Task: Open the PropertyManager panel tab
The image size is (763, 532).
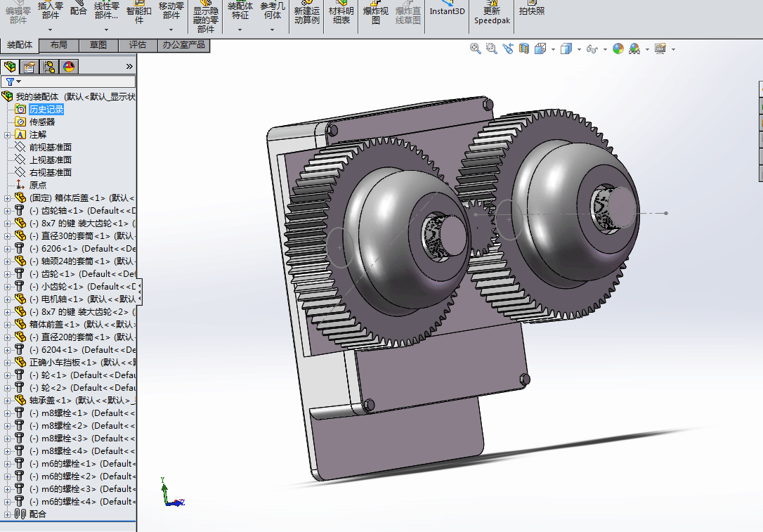Action: point(29,67)
